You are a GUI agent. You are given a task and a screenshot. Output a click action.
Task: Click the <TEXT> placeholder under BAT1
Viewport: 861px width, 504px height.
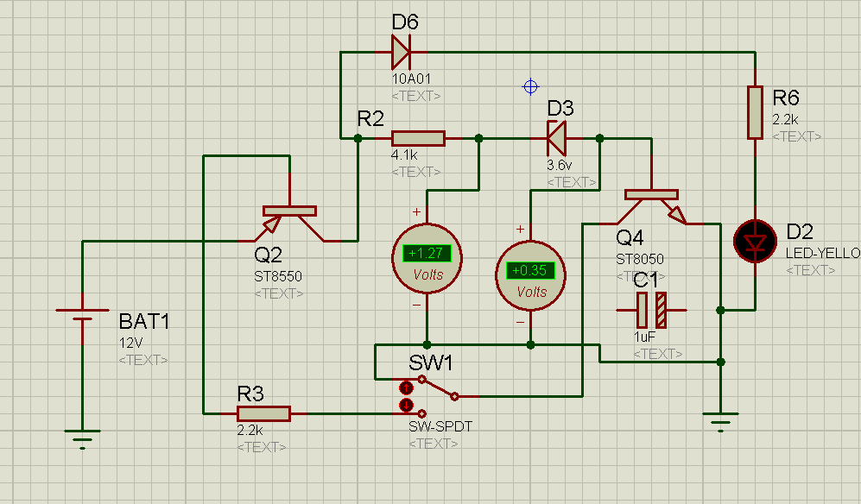(x=143, y=360)
